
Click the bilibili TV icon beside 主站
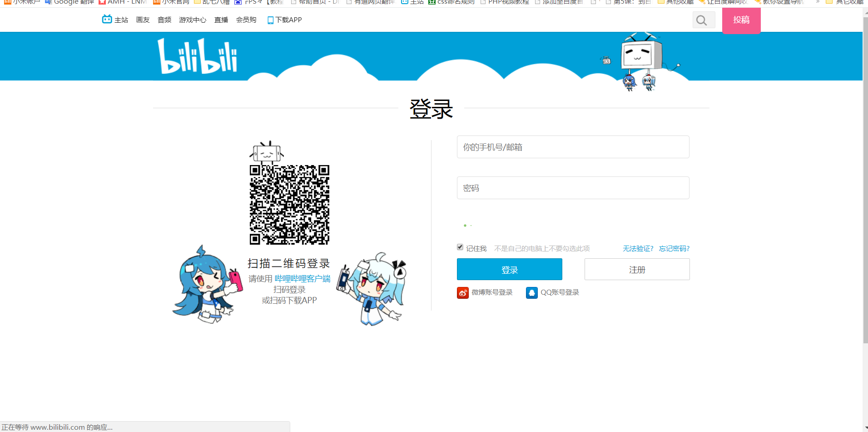coord(107,19)
